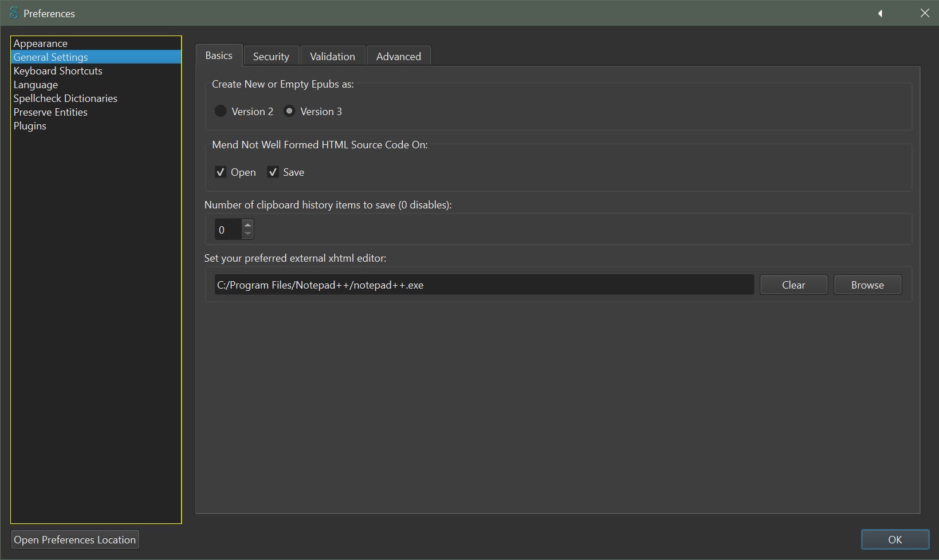Image resolution: width=939 pixels, height=560 pixels.
Task: Click 'Mend Not Well Formed HTML Source Code On:' label
Action: [x=320, y=145]
